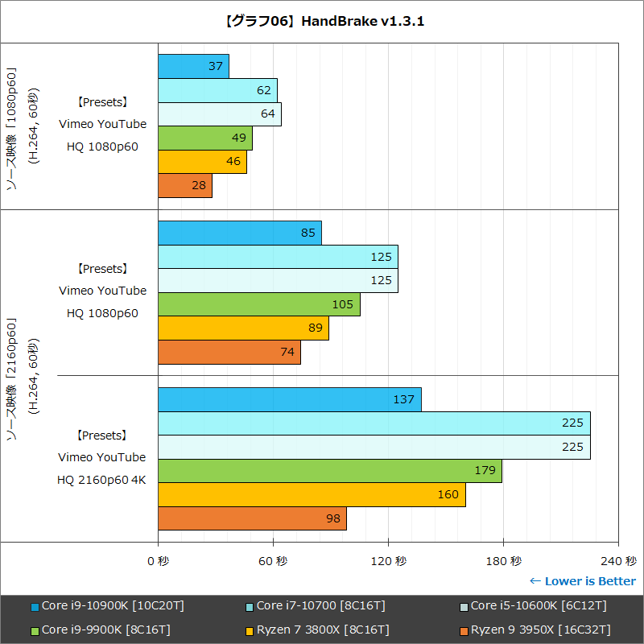Image resolution: width=644 pixels, height=644 pixels.
Task: Select the legend label Core i5-10600K [6C12T]
Action: (539, 606)
